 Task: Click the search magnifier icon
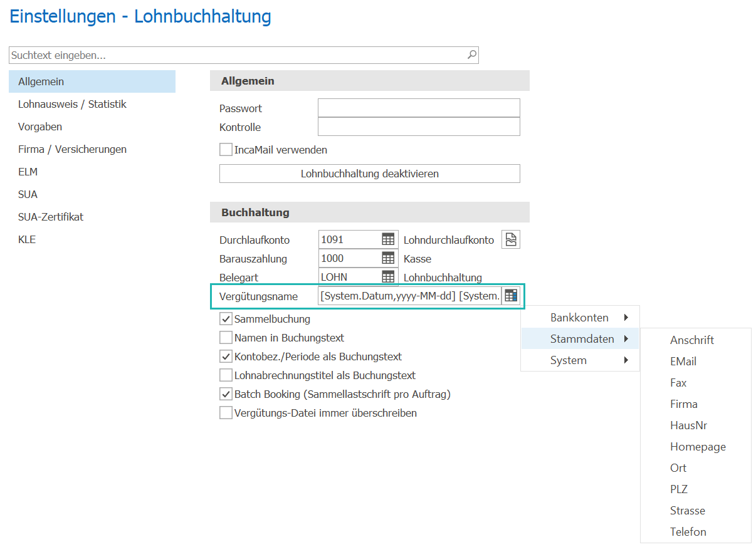coord(472,55)
